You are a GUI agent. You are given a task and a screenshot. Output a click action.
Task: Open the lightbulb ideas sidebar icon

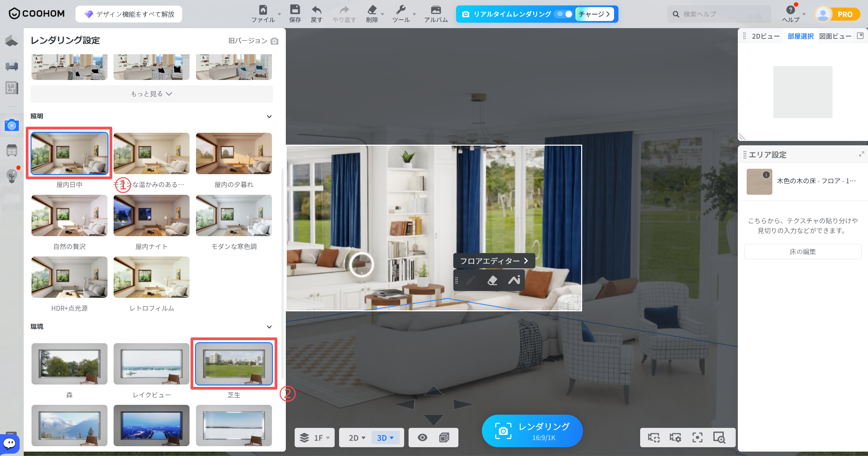12,175
